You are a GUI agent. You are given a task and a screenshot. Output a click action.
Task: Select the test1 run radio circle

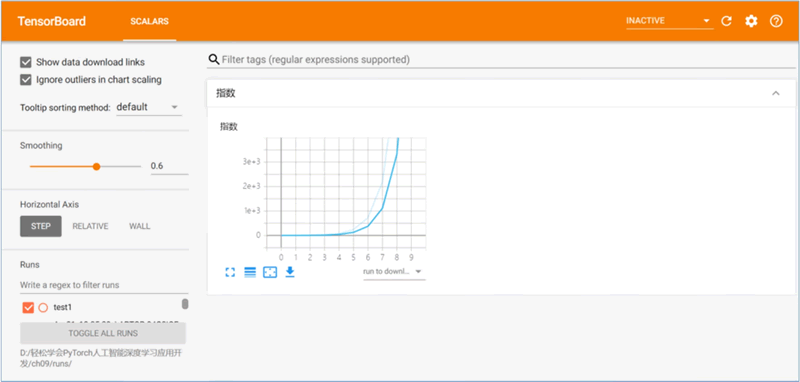[x=43, y=308]
